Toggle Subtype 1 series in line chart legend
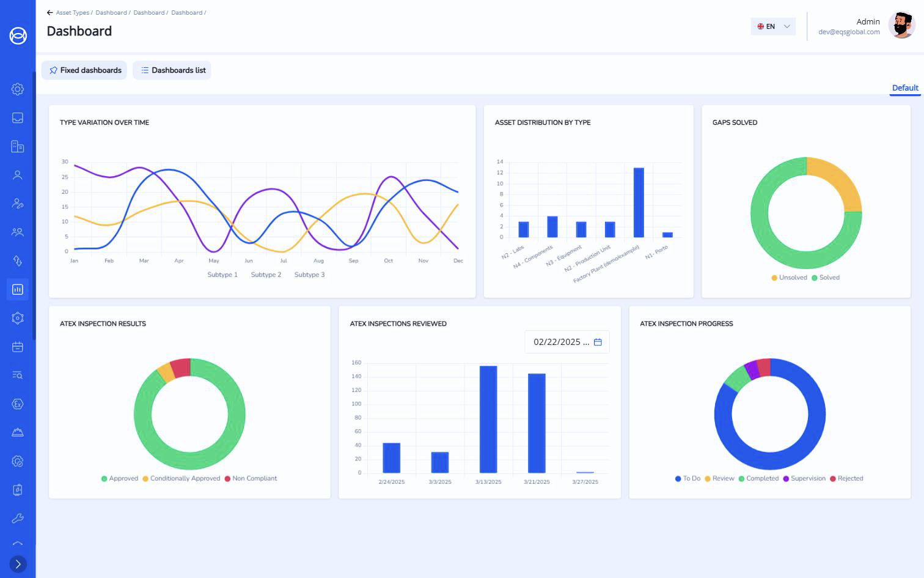924x578 pixels. [222, 275]
